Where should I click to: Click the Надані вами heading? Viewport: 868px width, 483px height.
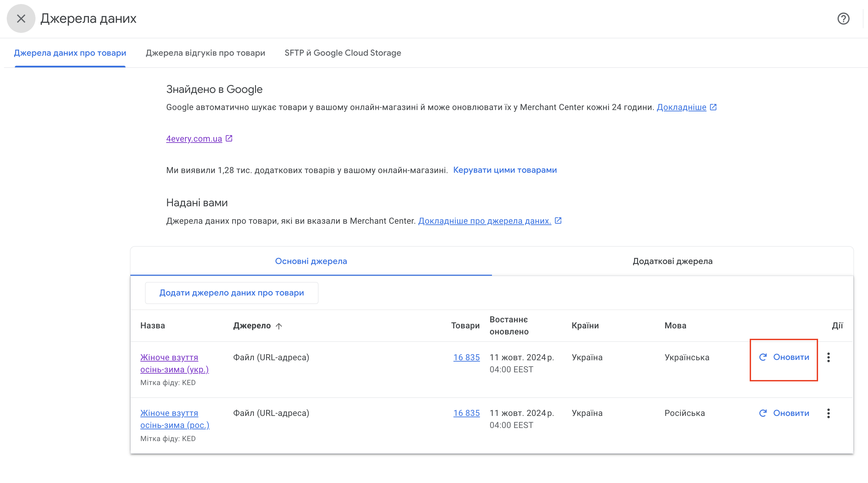coord(197,203)
